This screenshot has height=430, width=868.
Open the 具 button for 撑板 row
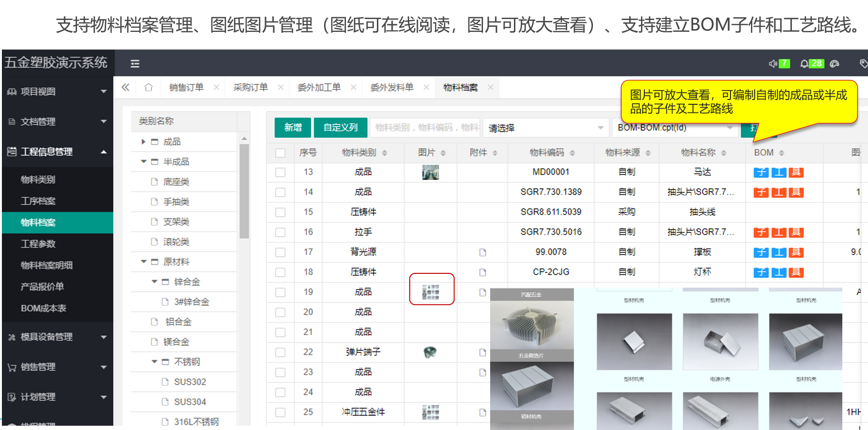796,252
